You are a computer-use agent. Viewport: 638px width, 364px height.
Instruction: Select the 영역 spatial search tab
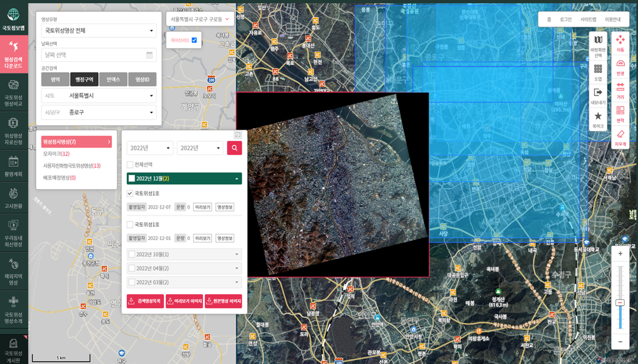(x=56, y=79)
